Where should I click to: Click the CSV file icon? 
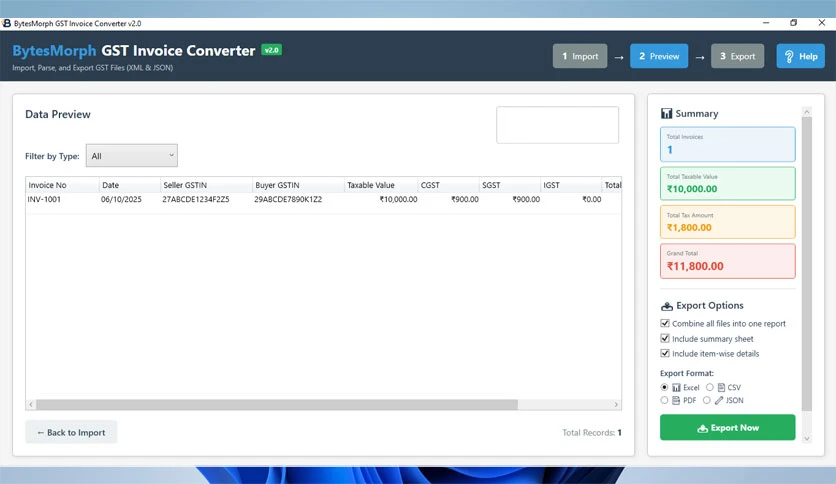click(721, 388)
